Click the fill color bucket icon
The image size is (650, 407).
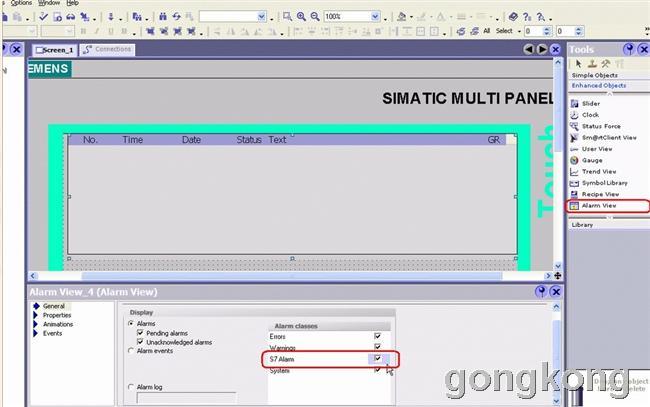click(401, 17)
